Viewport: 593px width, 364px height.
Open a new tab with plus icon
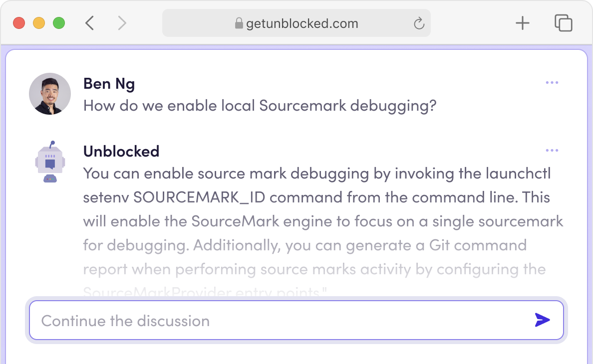(522, 23)
